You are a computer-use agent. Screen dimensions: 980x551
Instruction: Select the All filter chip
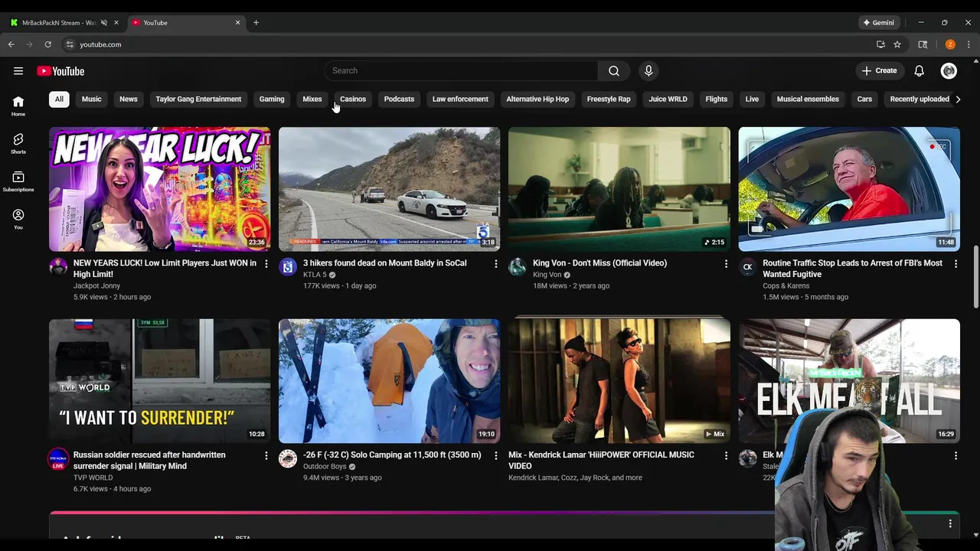(59, 99)
